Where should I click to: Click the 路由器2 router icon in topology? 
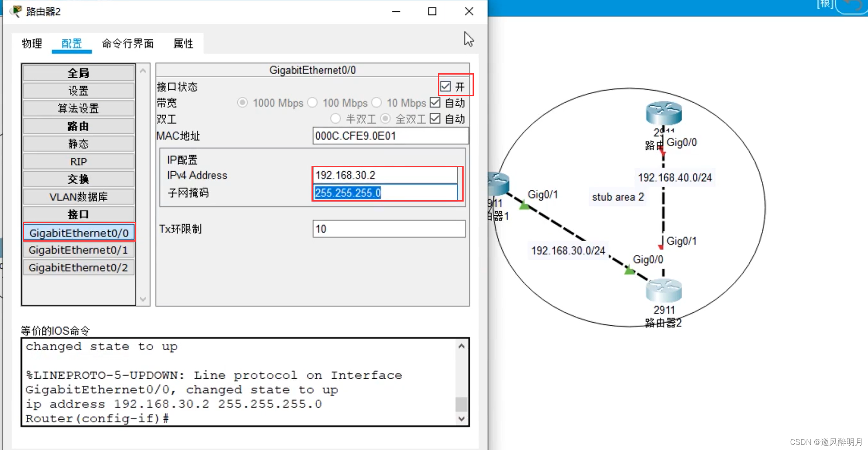coord(663,291)
